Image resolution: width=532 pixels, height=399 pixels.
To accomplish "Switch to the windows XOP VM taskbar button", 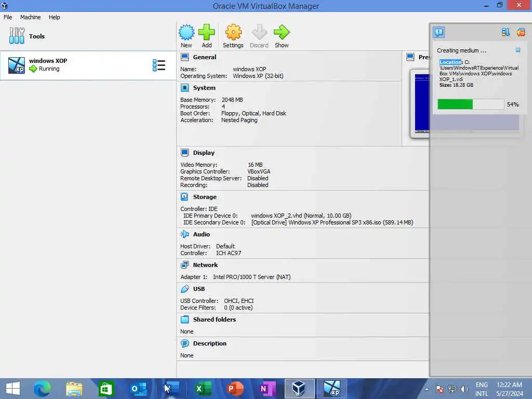I will click(331, 389).
